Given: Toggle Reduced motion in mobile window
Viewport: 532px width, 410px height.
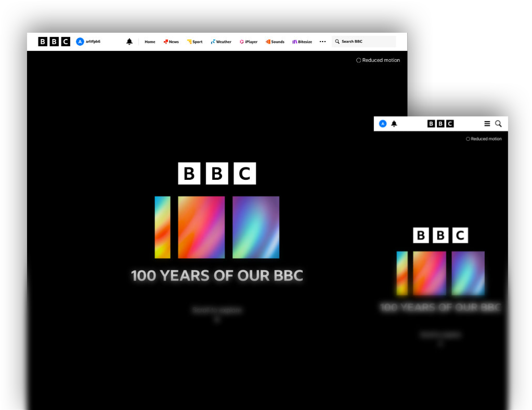Looking at the screenshot, I should [484, 139].
